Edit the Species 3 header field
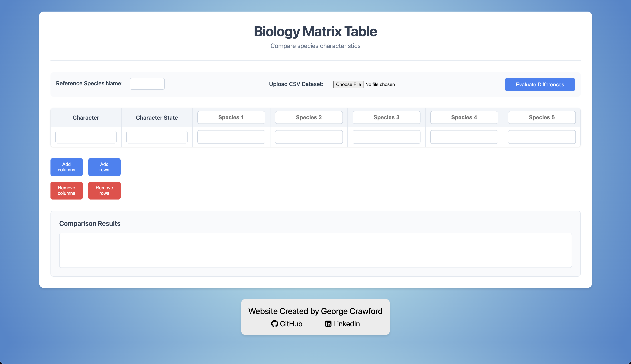This screenshot has height=364, width=631. coord(386,118)
